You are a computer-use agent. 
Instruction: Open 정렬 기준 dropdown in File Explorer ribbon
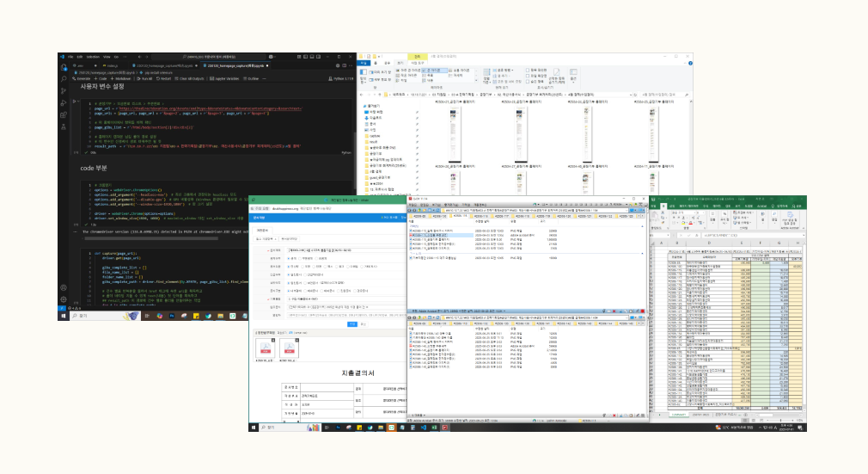point(486,76)
